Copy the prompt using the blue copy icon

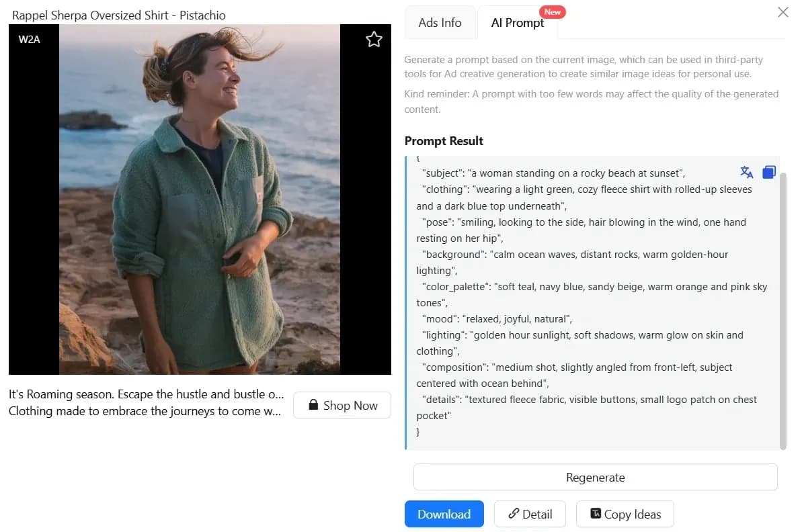768,172
